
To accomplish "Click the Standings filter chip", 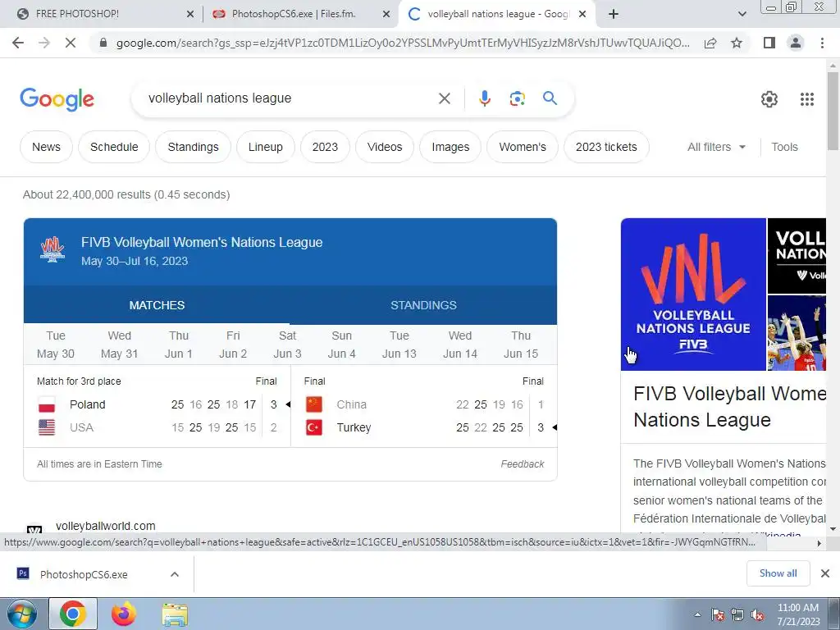I will click(x=193, y=147).
